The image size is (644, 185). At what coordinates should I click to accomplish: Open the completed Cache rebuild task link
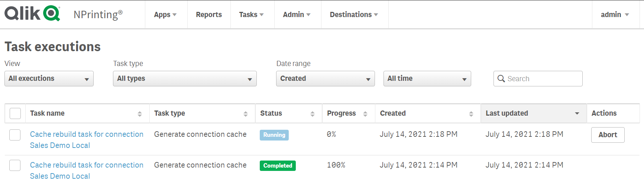86,165
